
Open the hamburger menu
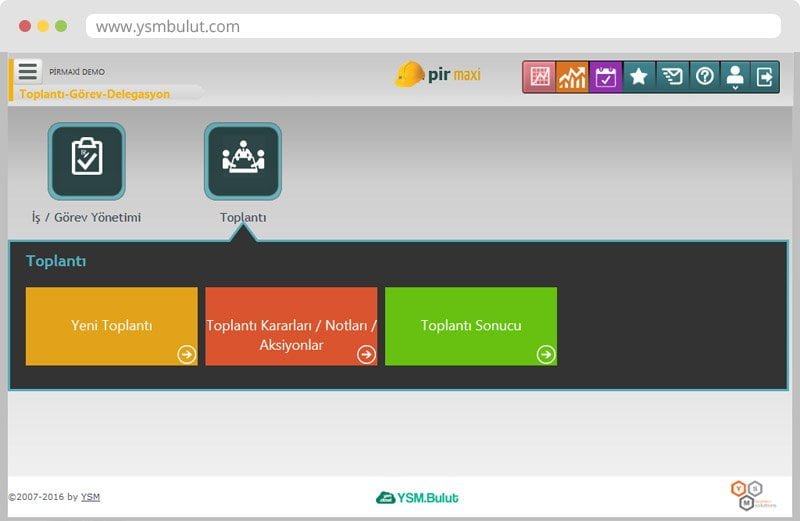click(x=28, y=71)
